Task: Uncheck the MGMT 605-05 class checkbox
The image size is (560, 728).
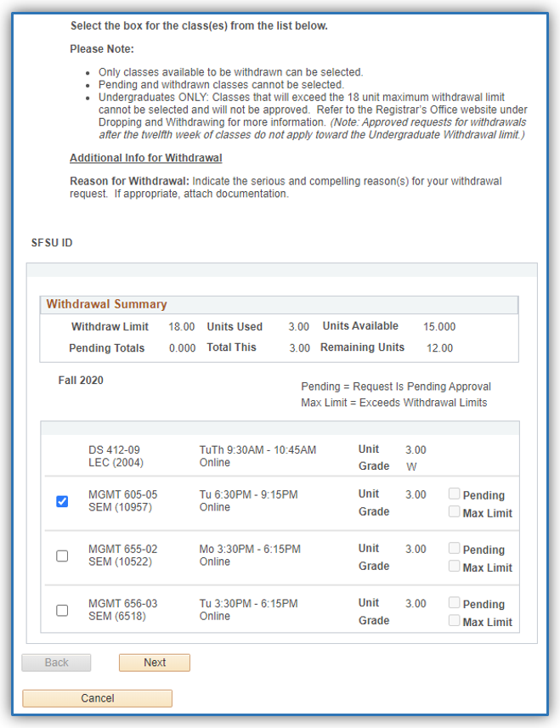Action: point(62,501)
